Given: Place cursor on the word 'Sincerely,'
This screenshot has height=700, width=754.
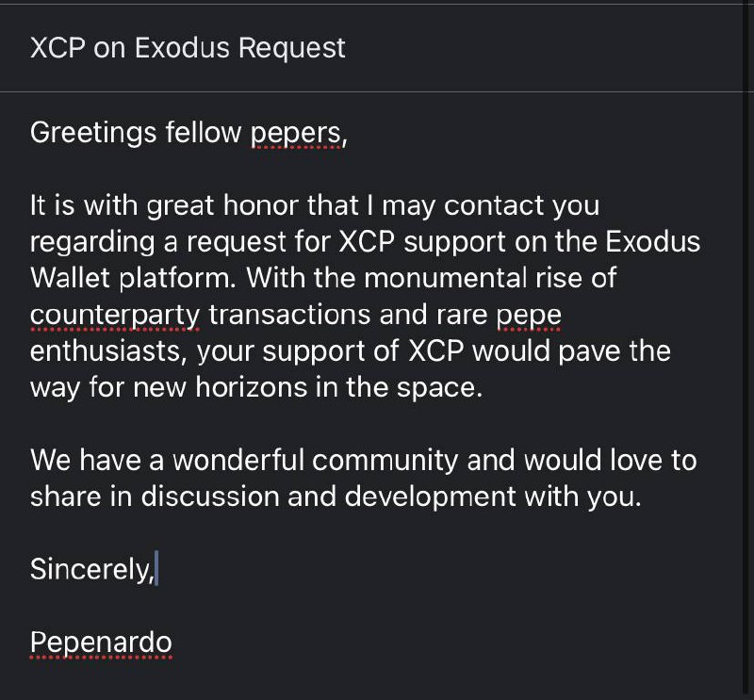Looking at the screenshot, I should (x=91, y=570).
